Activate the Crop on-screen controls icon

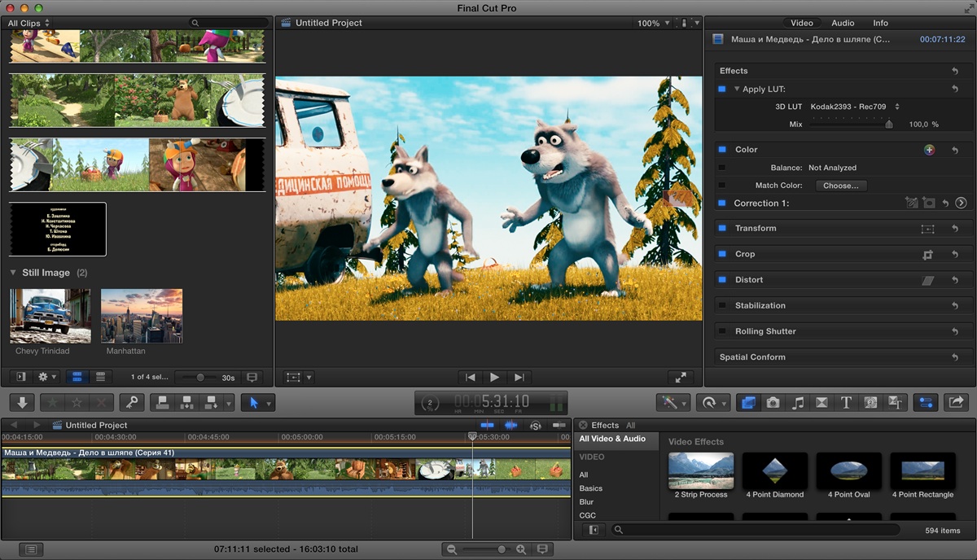[927, 255]
